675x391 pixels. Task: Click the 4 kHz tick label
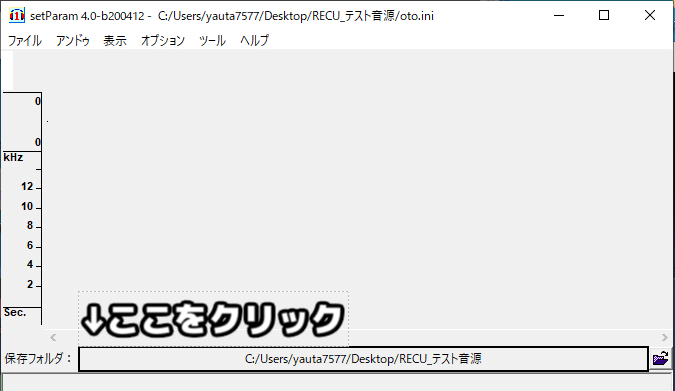(x=30, y=264)
